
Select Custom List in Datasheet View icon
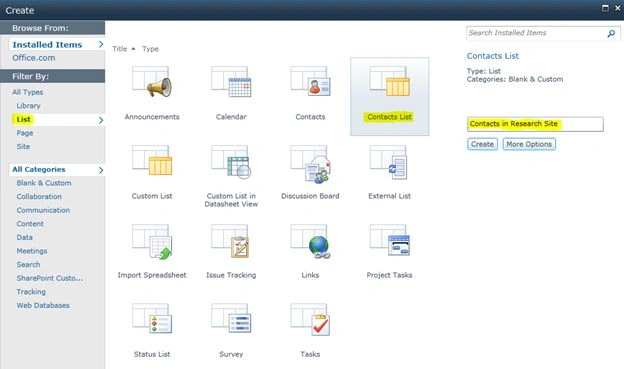pos(231,161)
